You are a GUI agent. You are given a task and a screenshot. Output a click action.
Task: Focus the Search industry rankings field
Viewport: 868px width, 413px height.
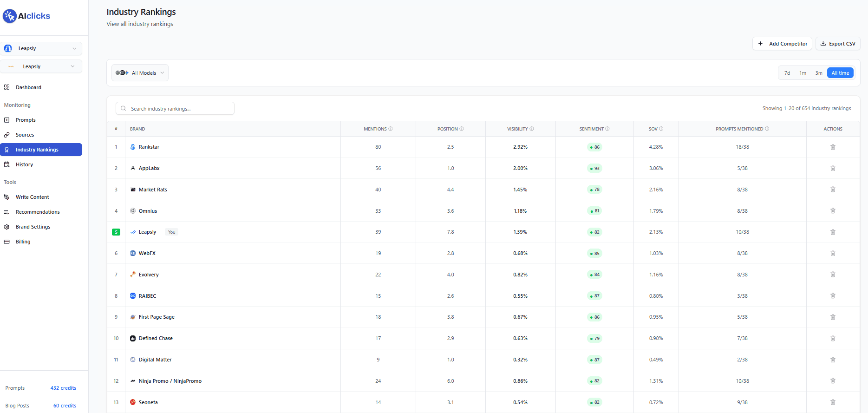pyautogui.click(x=175, y=108)
